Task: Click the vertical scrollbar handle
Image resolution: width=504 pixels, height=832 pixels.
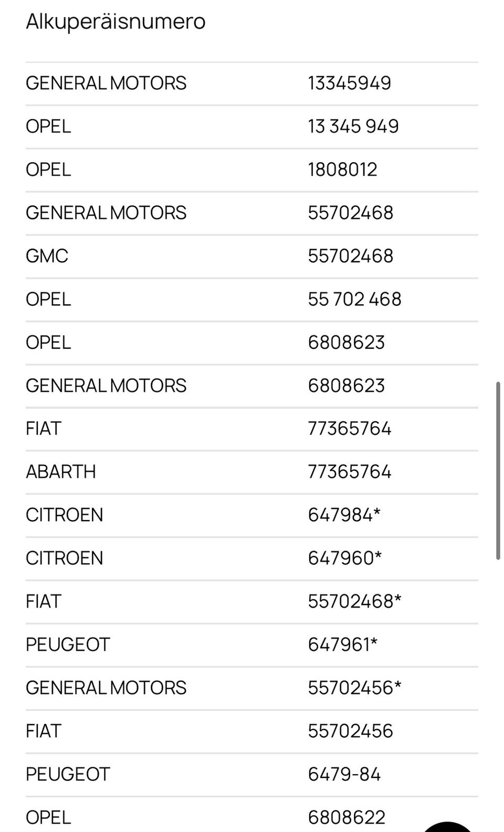Action: point(498,471)
